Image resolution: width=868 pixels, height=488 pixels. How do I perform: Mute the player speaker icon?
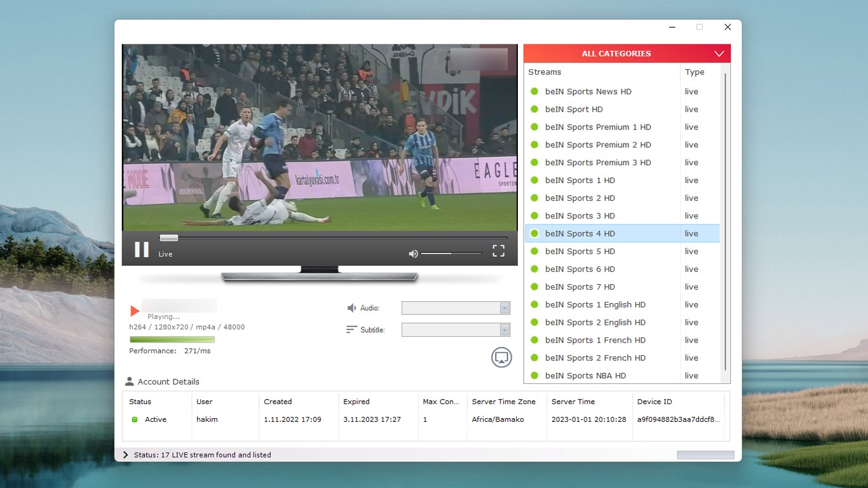click(413, 254)
